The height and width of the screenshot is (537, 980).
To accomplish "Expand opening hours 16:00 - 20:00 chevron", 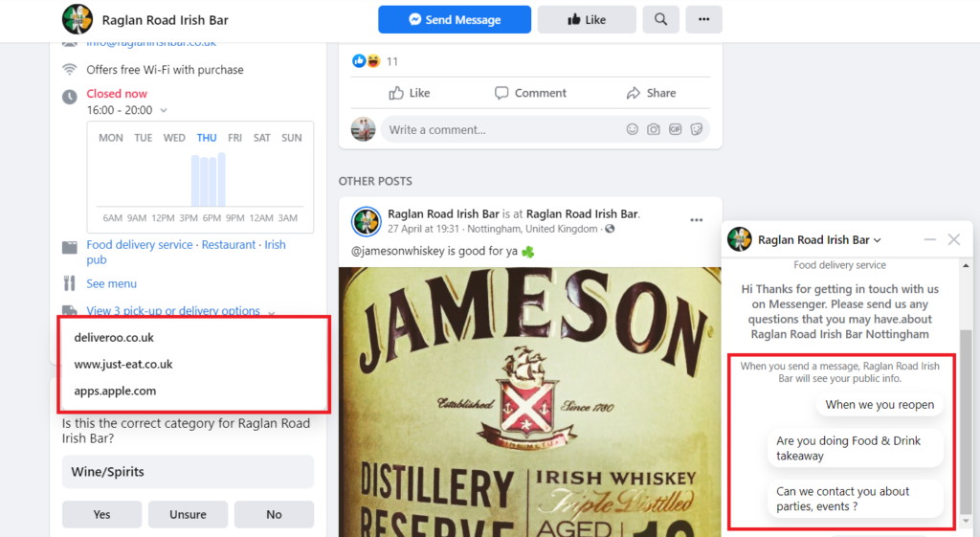I will [x=163, y=110].
